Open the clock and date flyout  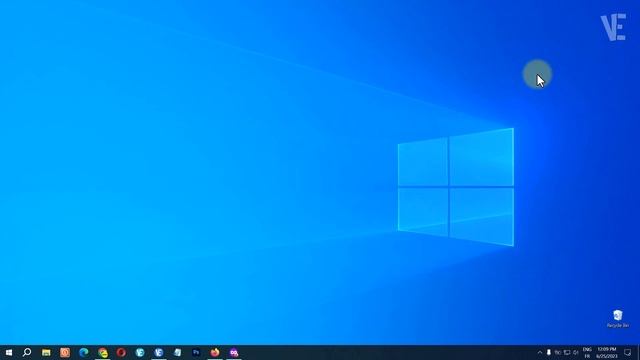pos(607,353)
